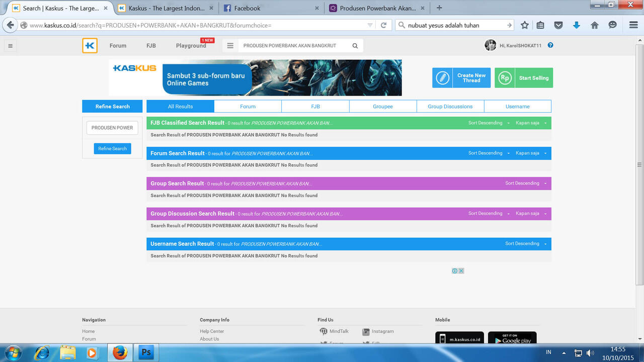Image resolution: width=644 pixels, height=362 pixels.
Task: Switch to the FJB results tab
Action: click(315, 107)
